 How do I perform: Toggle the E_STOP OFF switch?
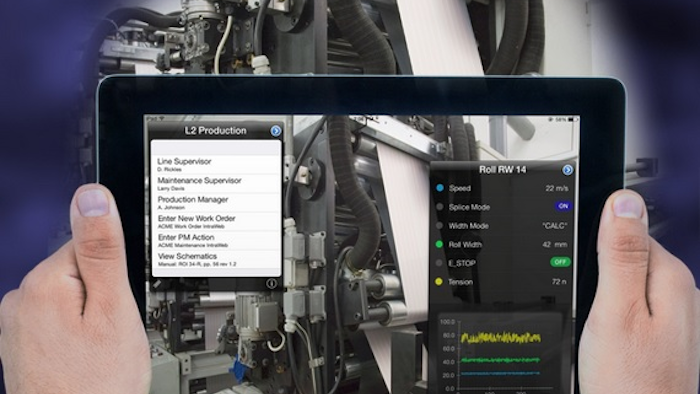point(560,262)
